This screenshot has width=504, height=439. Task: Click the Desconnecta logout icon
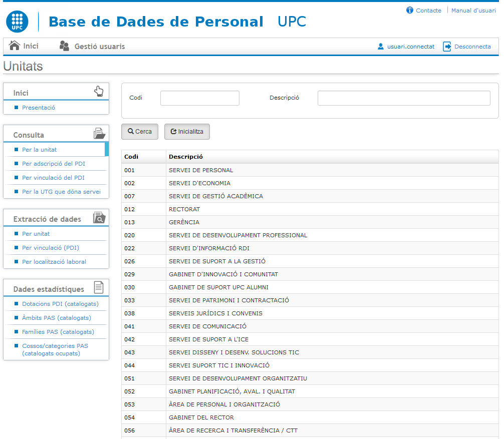[x=447, y=47]
